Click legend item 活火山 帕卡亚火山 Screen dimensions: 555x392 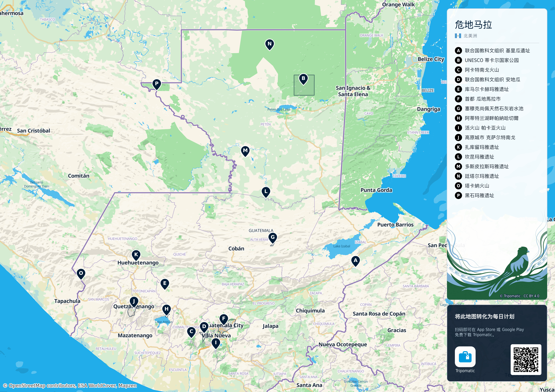pos(480,128)
